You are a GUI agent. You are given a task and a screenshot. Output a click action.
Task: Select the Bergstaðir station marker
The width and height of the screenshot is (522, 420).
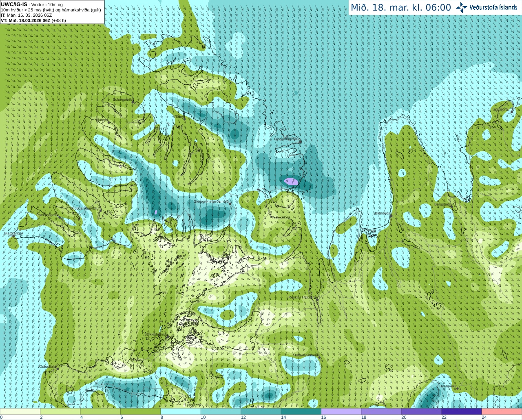[452, 207]
